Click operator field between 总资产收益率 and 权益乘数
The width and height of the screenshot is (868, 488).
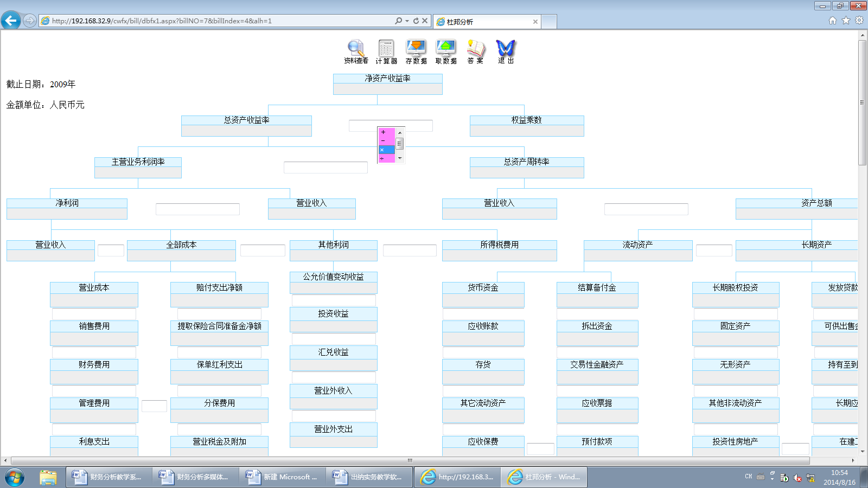pyautogui.click(x=391, y=126)
